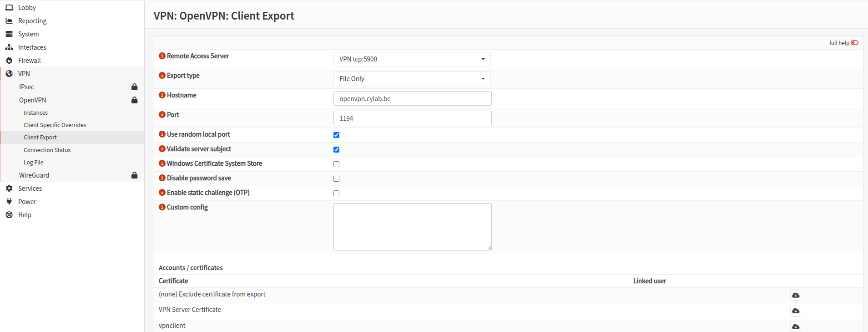Image resolution: width=868 pixels, height=332 pixels.
Task: Uncheck Use random local port
Action: [336, 135]
